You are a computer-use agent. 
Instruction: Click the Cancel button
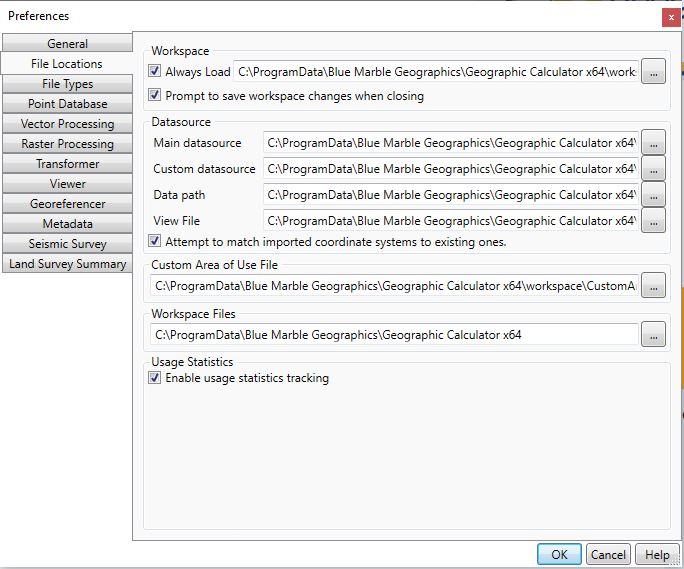click(x=608, y=555)
